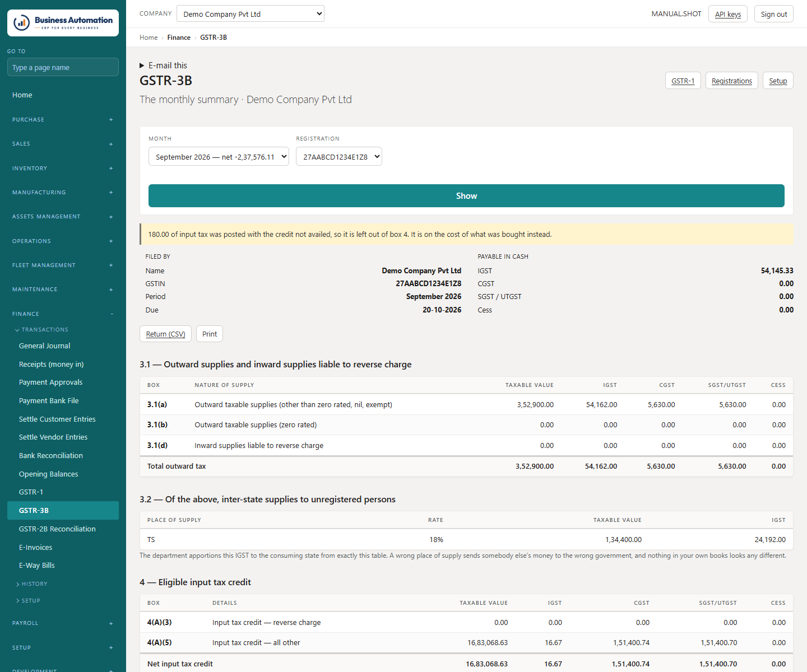The image size is (807, 672).
Task: Expand the Payroll menu section
Action: coord(63,623)
